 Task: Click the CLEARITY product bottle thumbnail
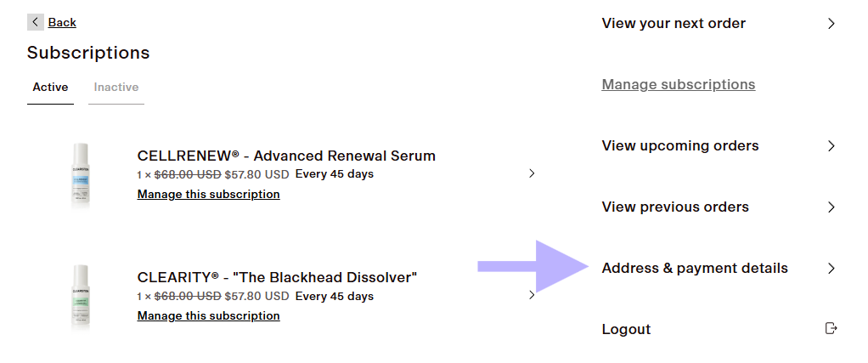[81, 297]
